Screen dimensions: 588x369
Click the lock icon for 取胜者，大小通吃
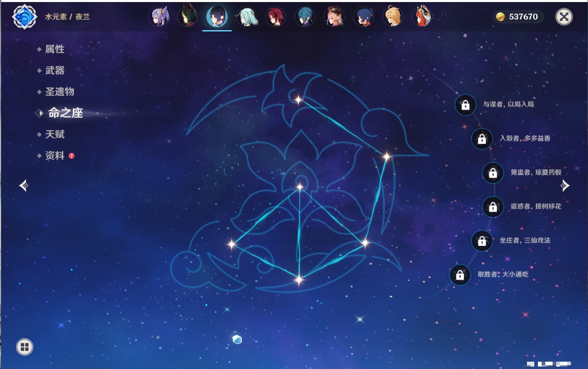click(460, 275)
